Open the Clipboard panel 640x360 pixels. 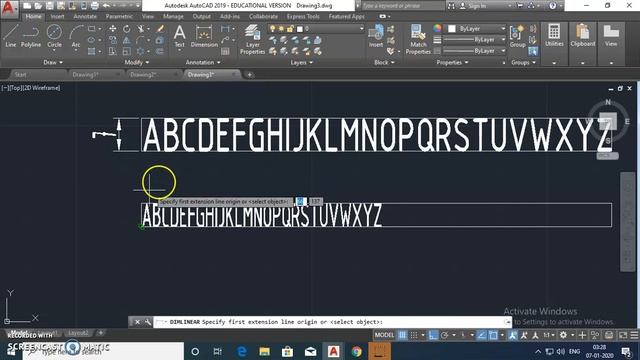(x=582, y=36)
